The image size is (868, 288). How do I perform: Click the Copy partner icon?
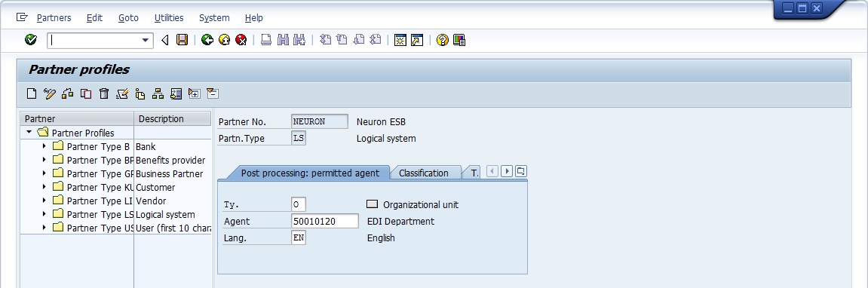click(86, 93)
